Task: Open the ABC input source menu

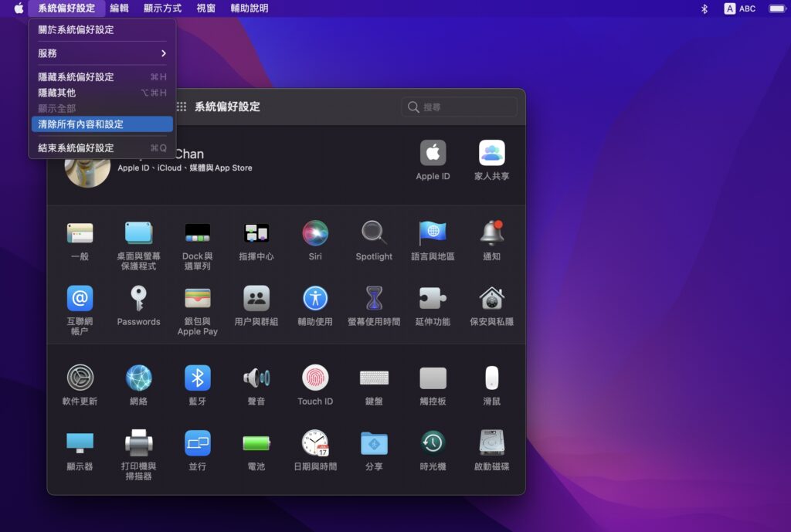Action: (740, 8)
